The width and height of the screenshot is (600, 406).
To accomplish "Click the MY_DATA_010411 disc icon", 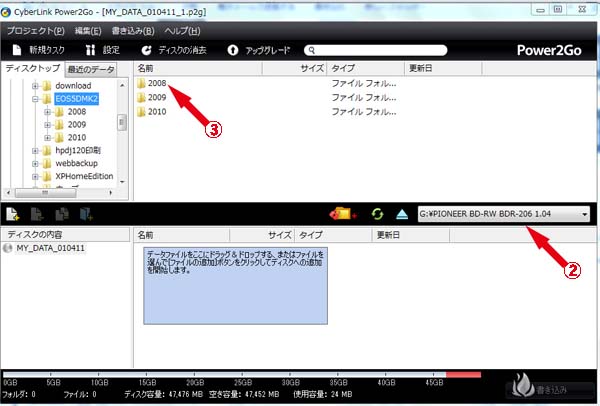I will 7,248.
